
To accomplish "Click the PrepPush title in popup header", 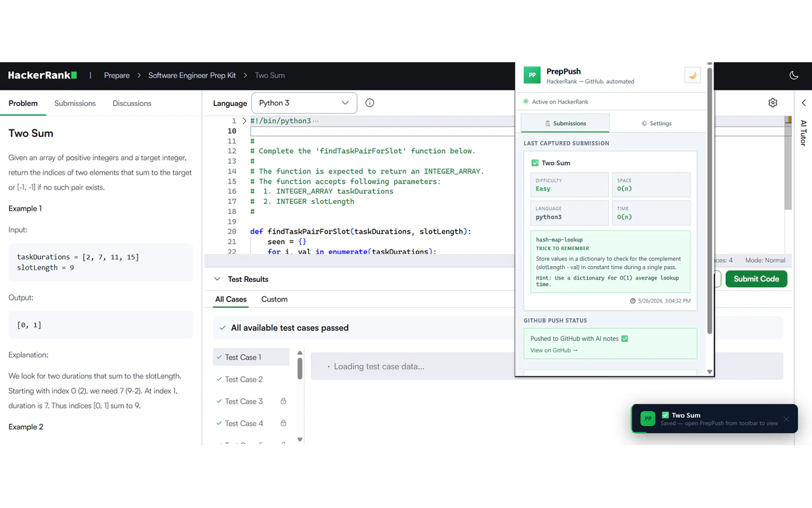I will pyautogui.click(x=563, y=72).
